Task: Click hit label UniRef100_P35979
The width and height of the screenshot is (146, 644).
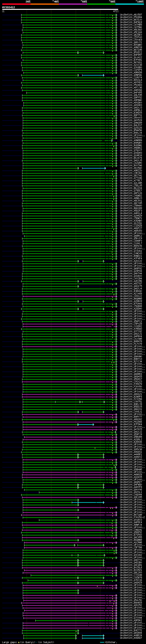Action: click(131, 384)
